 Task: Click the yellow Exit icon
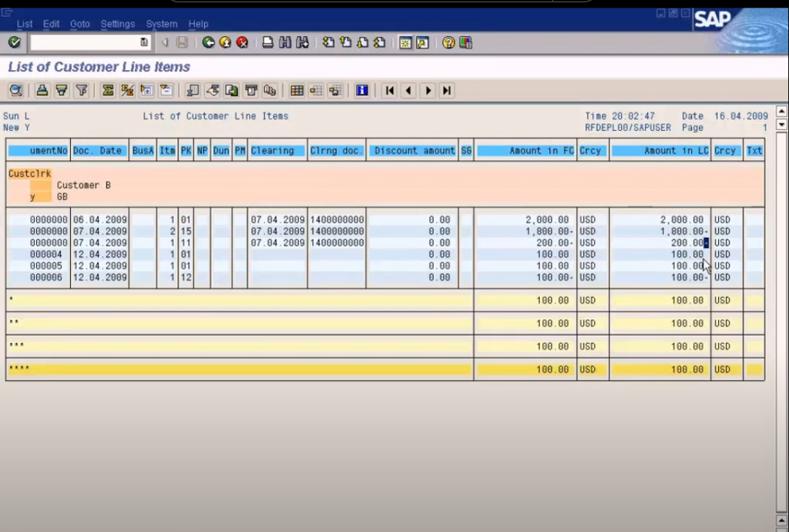tap(226, 43)
